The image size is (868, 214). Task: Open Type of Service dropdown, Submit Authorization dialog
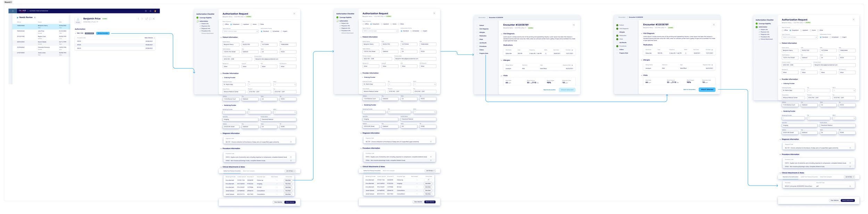(x=799, y=37)
